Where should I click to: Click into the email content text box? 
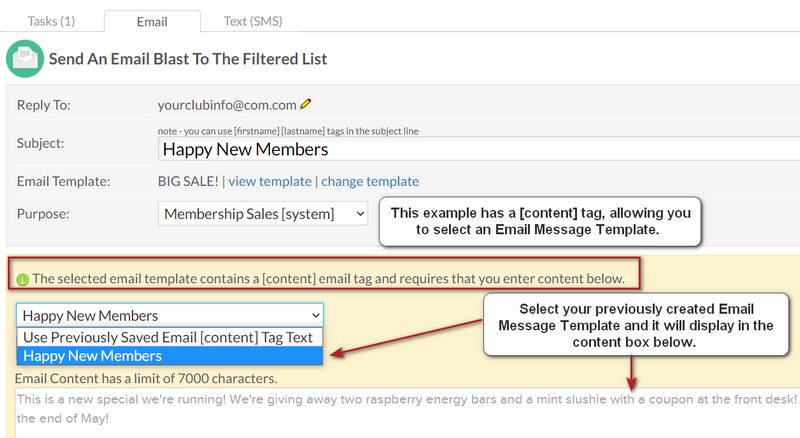[x=407, y=412]
